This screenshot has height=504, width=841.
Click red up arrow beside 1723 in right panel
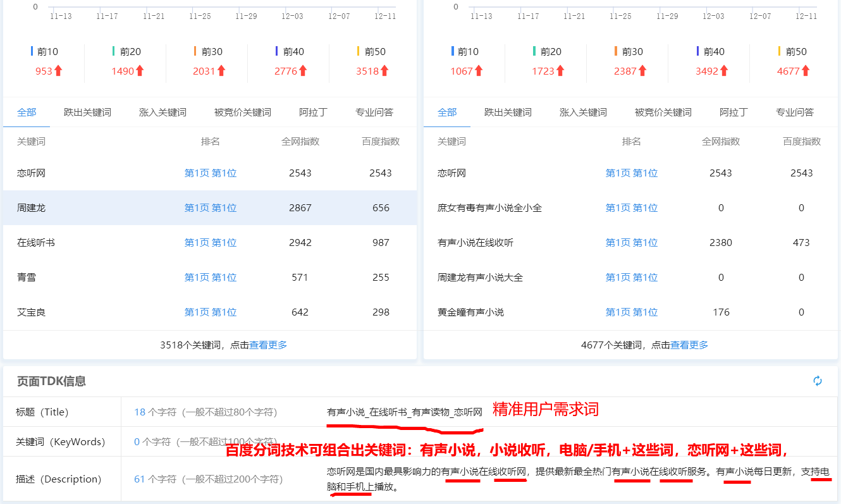[x=560, y=71]
